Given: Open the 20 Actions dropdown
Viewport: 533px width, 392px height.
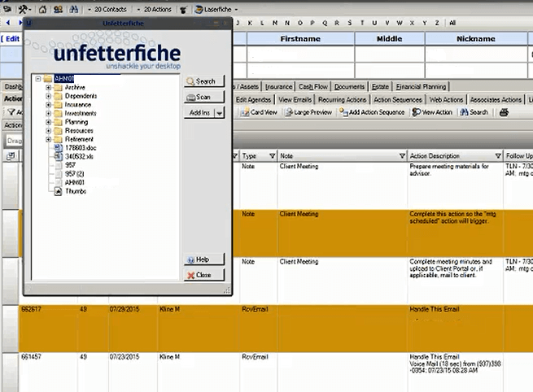Looking at the screenshot, I should click(x=155, y=10).
